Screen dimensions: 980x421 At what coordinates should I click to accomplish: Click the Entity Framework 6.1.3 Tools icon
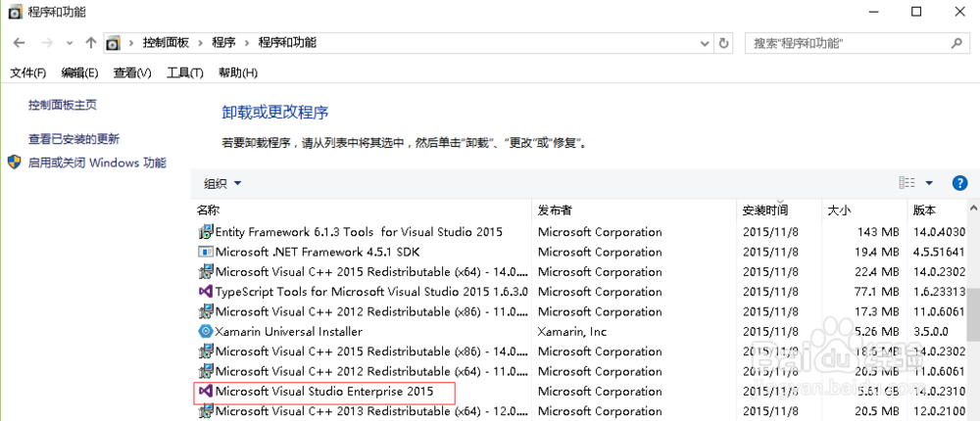[206, 232]
